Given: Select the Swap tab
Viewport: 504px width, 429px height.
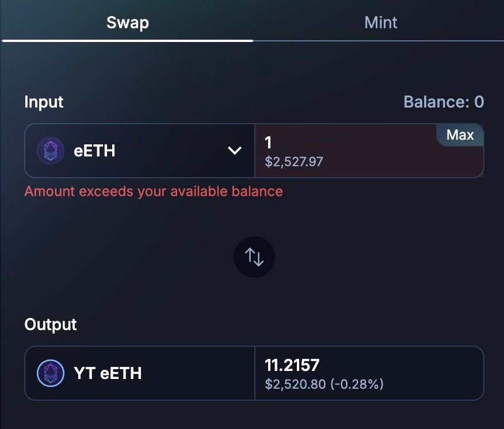Looking at the screenshot, I should (127, 23).
